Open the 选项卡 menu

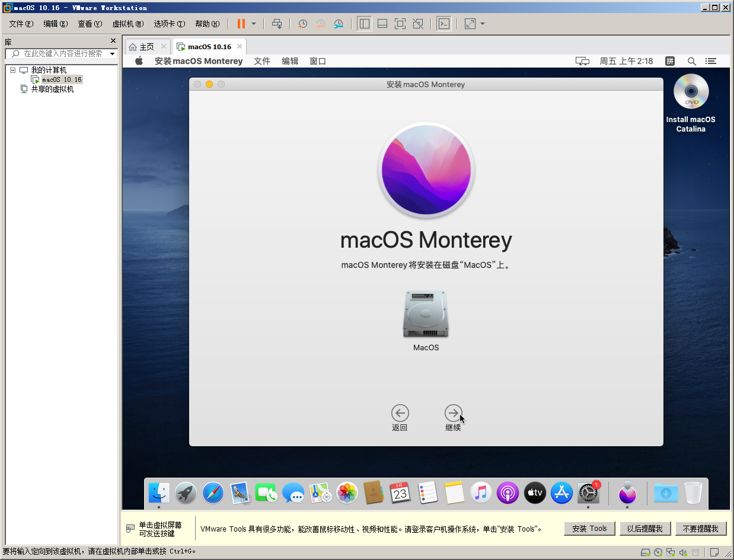[170, 24]
